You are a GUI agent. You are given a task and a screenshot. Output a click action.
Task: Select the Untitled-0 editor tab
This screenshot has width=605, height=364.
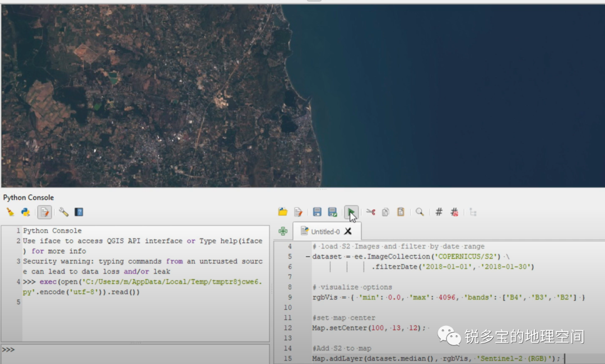point(324,231)
